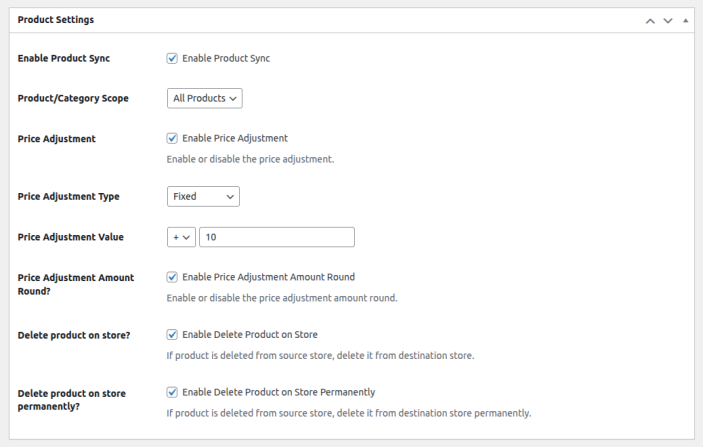
Task: Click the 'Enable Price Adjustment' label text
Action: (x=235, y=138)
